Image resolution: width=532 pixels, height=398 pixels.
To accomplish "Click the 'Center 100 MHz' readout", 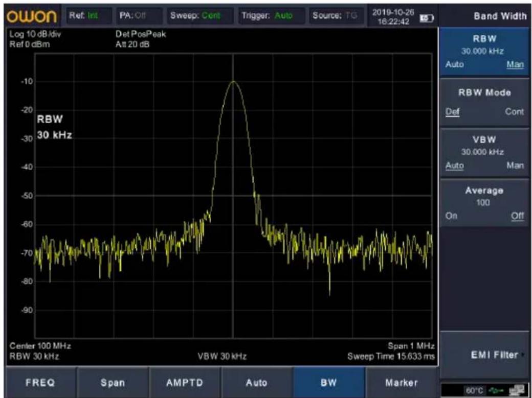I will pos(40,346).
